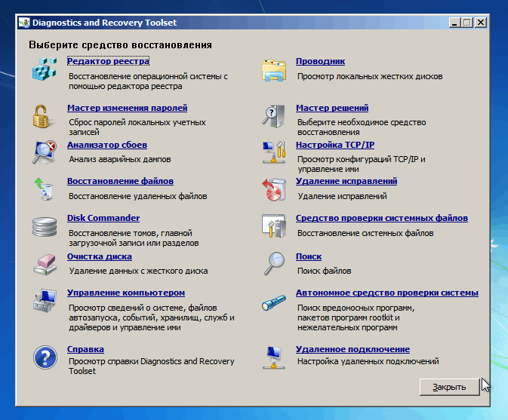Click the text 'Восстановление системных файлов'
The width and height of the screenshot is (508, 420).
click(365, 233)
